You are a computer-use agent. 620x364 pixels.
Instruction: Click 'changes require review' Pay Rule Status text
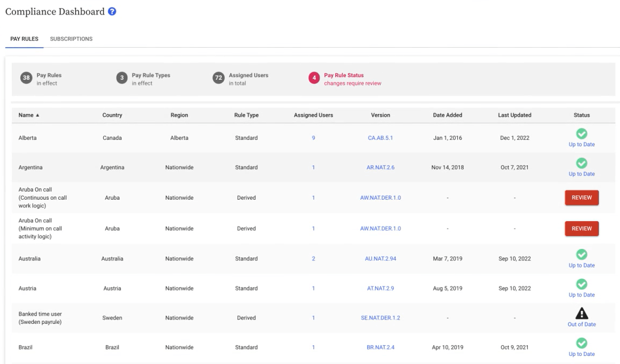tap(353, 84)
